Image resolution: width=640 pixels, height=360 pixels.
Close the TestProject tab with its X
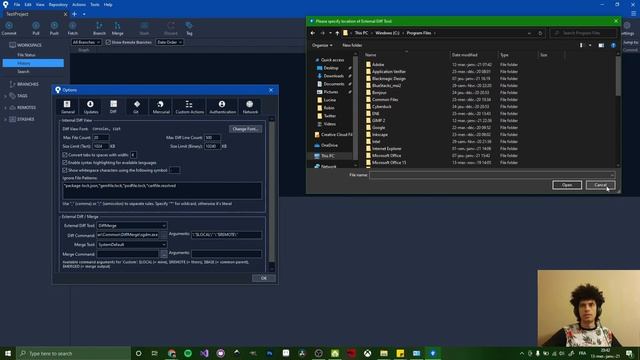click(x=65, y=14)
